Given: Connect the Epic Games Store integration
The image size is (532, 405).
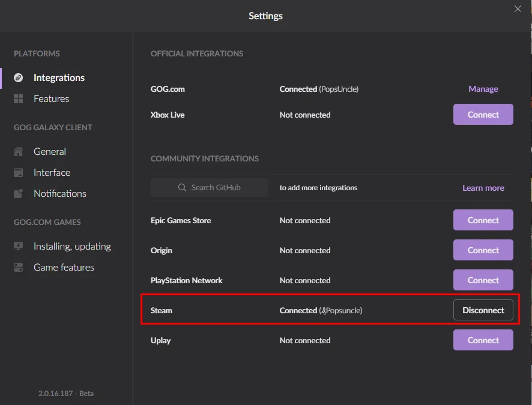Looking at the screenshot, I should 483,220.
